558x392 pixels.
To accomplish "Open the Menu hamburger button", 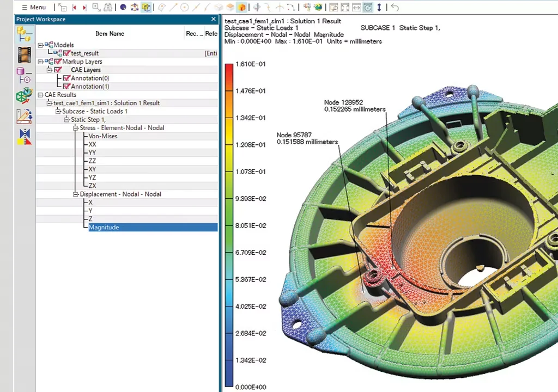I will tap(34, 7).
